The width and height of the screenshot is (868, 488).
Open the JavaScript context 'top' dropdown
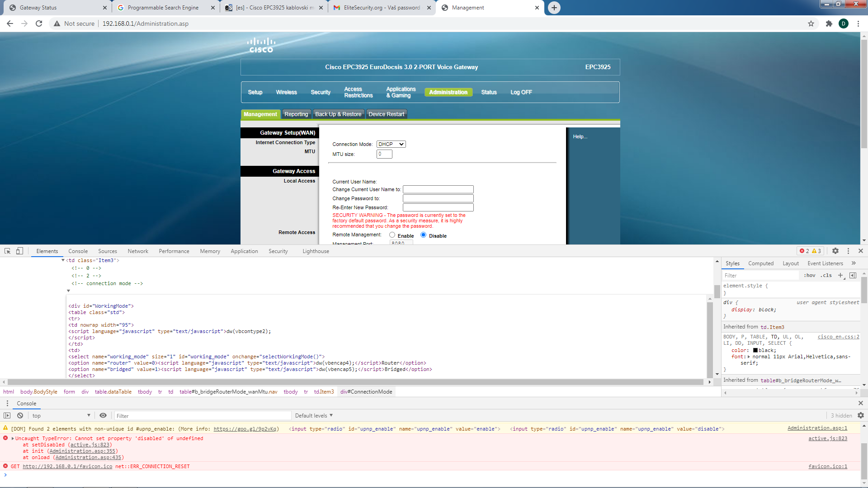[x=61, y=416]
